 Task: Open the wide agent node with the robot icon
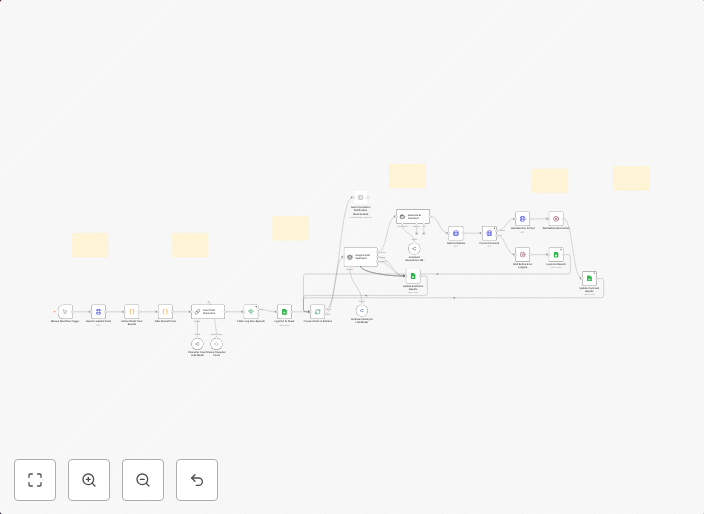(x=413, y=216)
